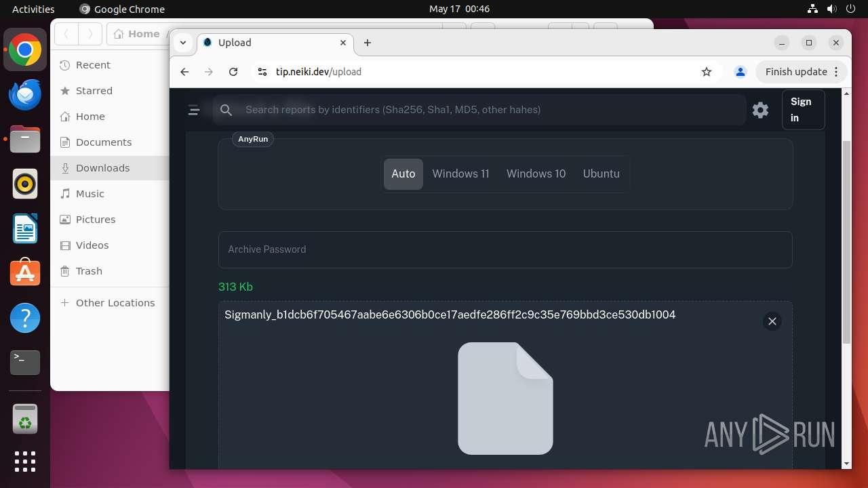Open the Trash icon in the dock
This screenshot has height=488, width=868.
pos(25,419)
